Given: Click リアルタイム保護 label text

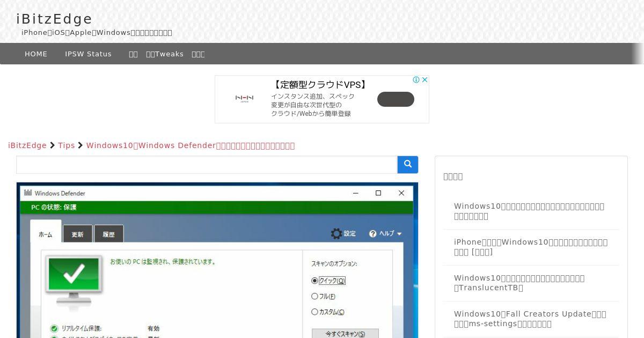Looking at the screenshot, I should tap(82, 328).
